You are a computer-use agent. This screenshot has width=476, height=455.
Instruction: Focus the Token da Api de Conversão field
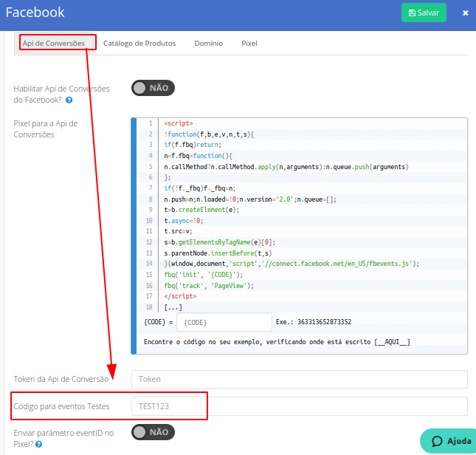pyautogui.click(x=300, y=379)
